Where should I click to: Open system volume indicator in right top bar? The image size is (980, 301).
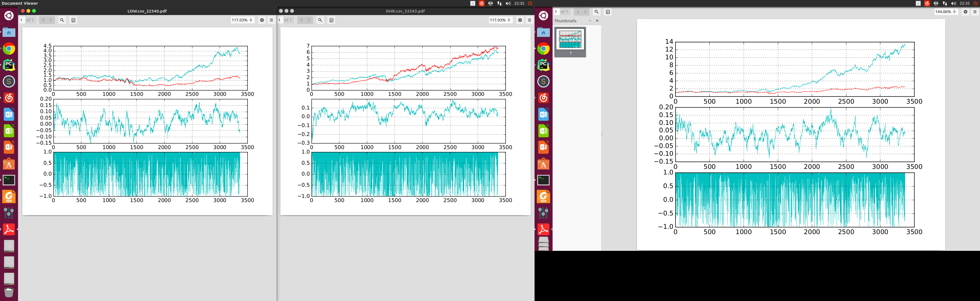tap(953, 3)
